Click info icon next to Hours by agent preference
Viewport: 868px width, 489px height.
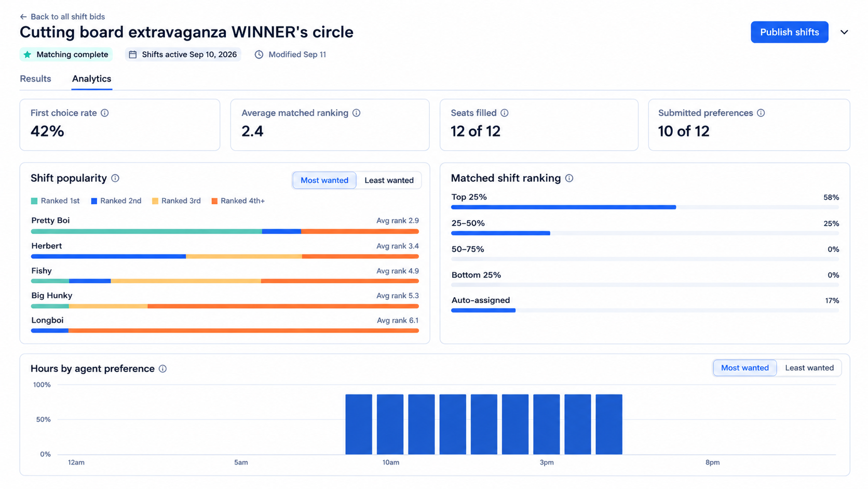coord(163,369)
